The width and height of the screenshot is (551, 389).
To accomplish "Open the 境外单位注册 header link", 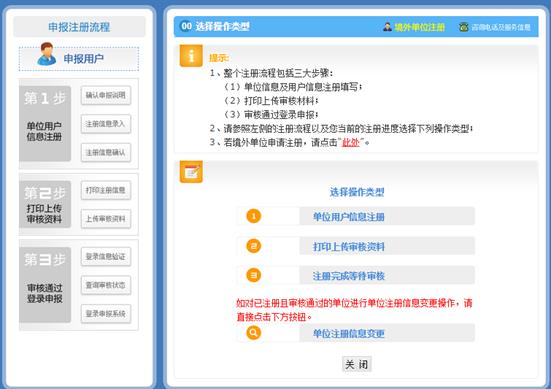I will click(420, 27).
